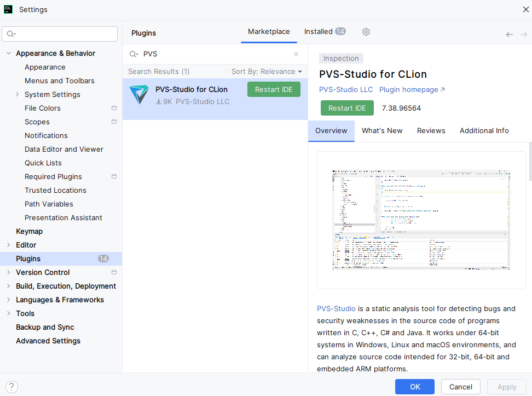
Task: Expand the Editor settings section
Action: (x=8, y=245)
